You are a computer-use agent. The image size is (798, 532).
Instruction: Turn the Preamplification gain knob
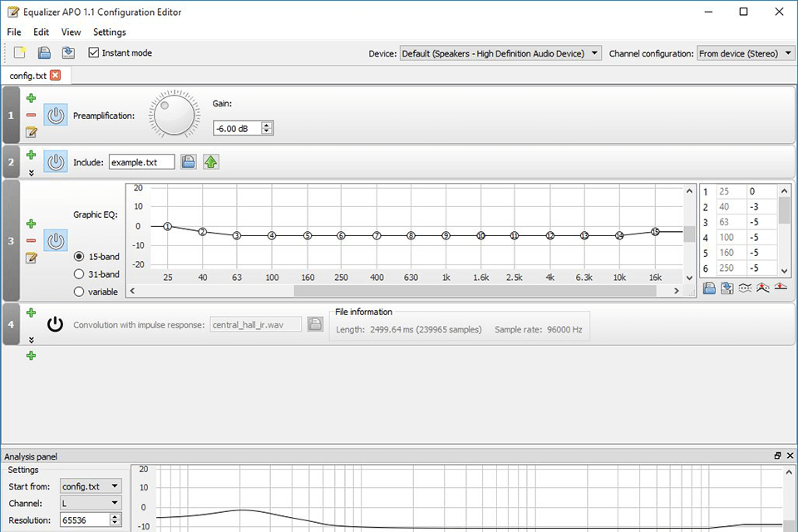coord(173,115)
